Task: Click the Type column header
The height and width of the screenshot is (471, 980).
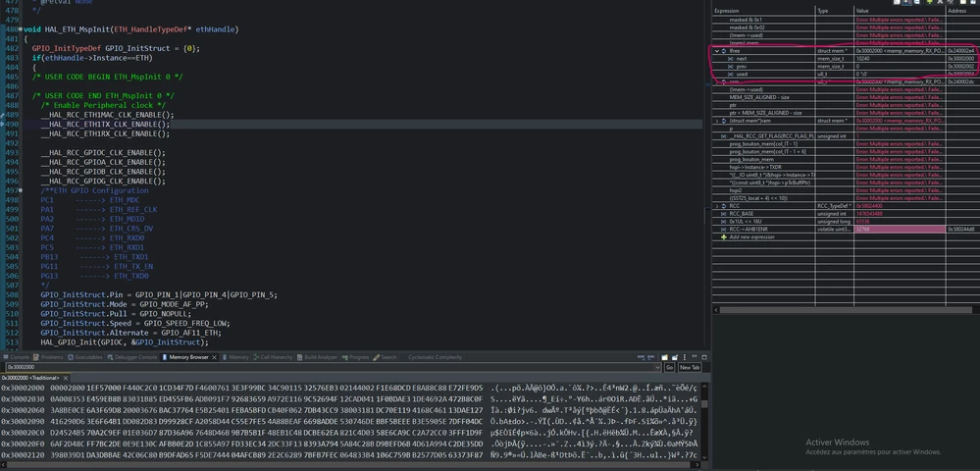Action: point(835,11)
